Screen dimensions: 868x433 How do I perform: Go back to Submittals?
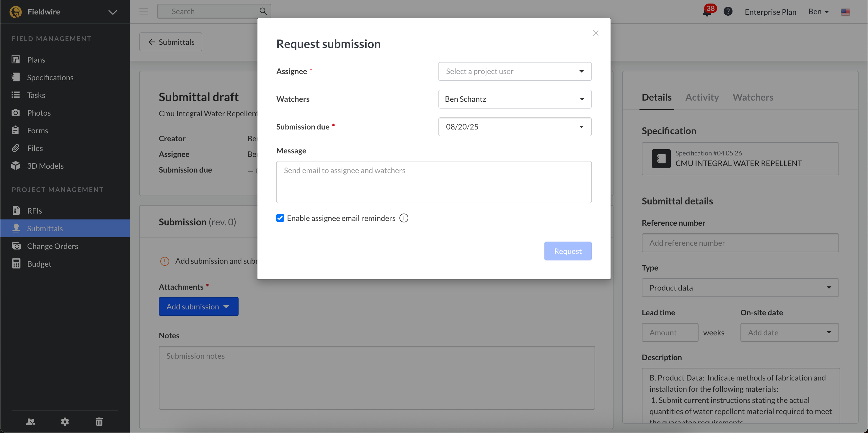click(x=171, y=42)
